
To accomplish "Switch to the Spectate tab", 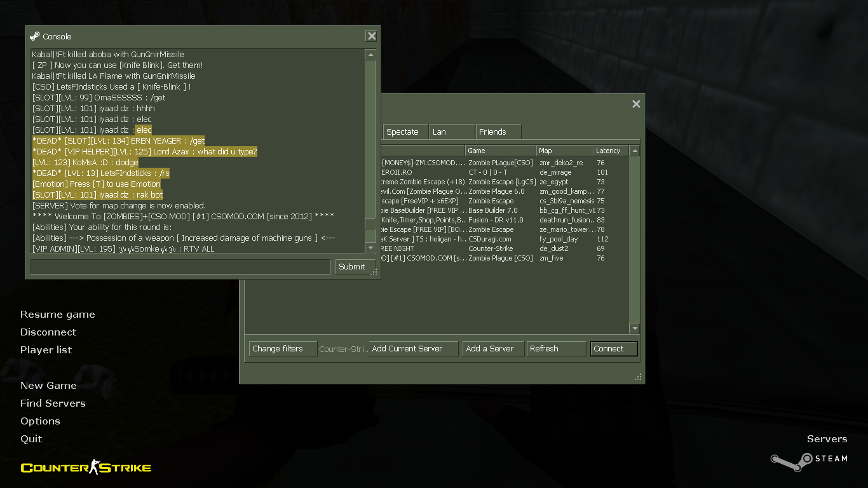I will (x=404, y=132).
